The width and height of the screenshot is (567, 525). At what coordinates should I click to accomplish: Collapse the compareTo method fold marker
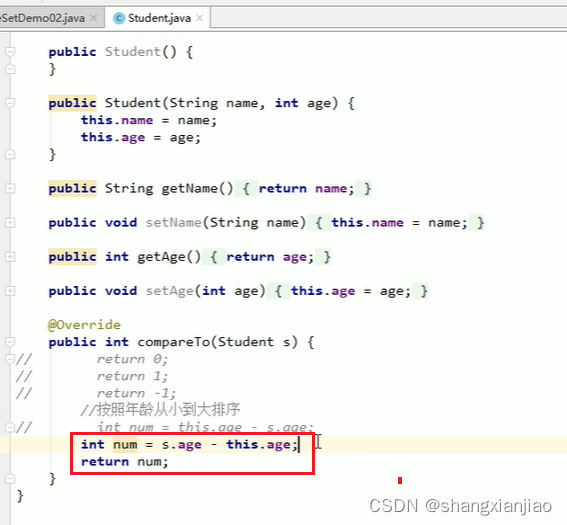(10, 342)
